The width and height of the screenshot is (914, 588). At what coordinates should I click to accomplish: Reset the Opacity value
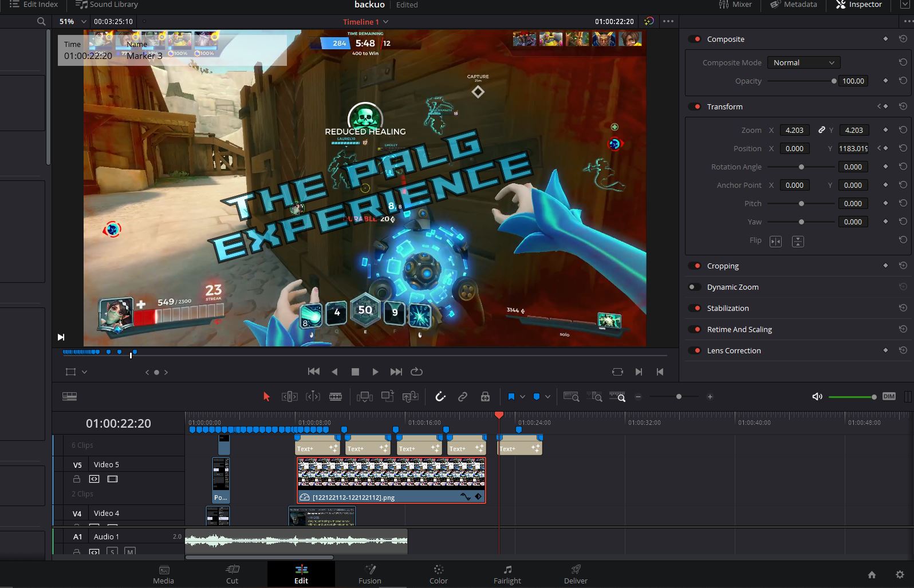pos(903,81)
